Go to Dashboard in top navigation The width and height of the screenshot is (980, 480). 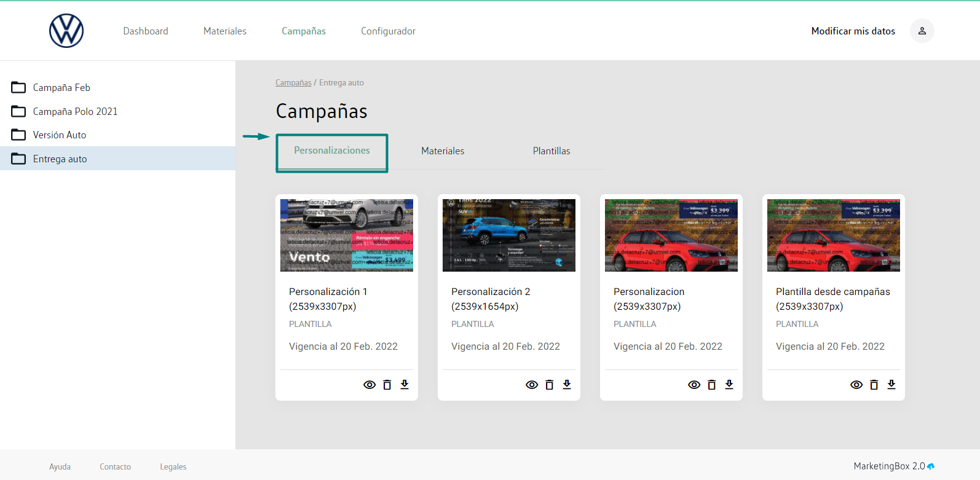(146, 31)
